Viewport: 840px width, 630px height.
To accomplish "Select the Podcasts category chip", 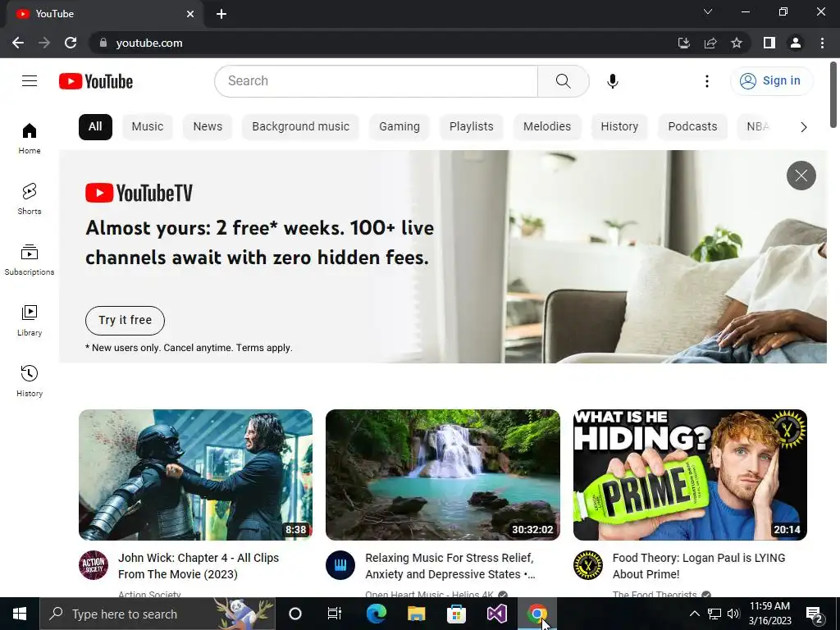I will [x=692, y=127].
